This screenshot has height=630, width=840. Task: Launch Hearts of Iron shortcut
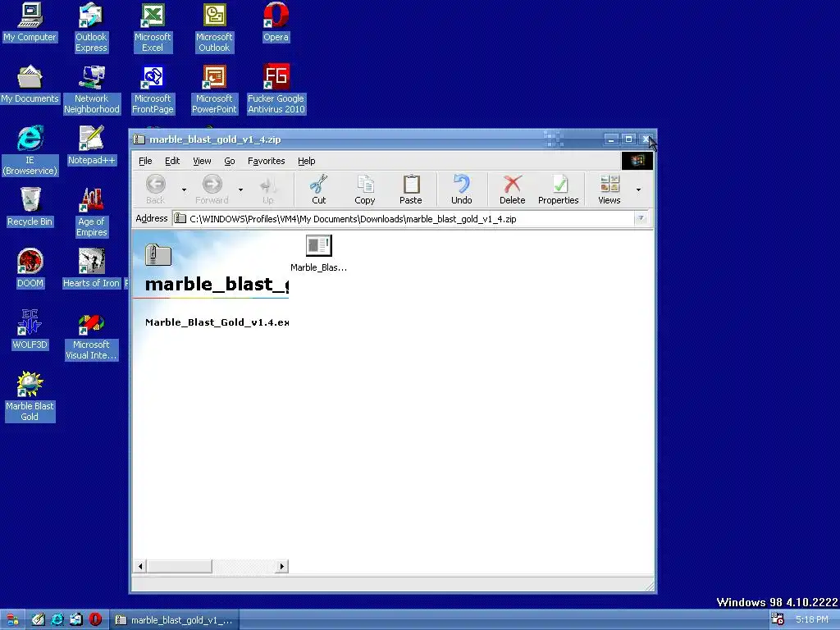[91, 268]
